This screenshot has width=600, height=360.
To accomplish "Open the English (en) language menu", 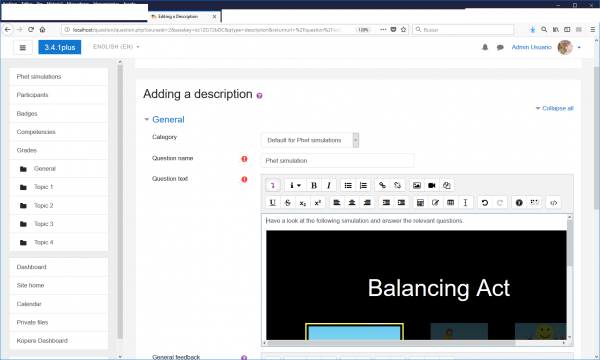I will pyautogui.click(x=116, y=47).
